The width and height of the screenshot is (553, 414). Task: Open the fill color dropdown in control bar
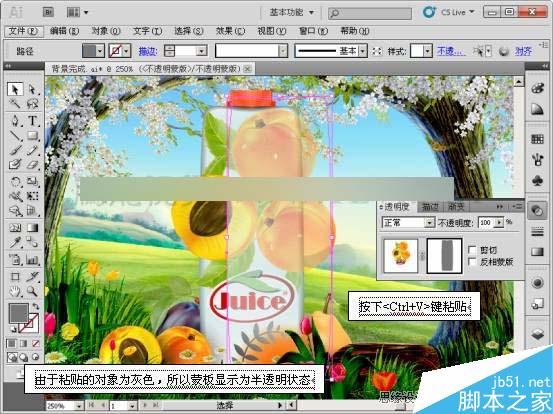click(x=100, y=51)
